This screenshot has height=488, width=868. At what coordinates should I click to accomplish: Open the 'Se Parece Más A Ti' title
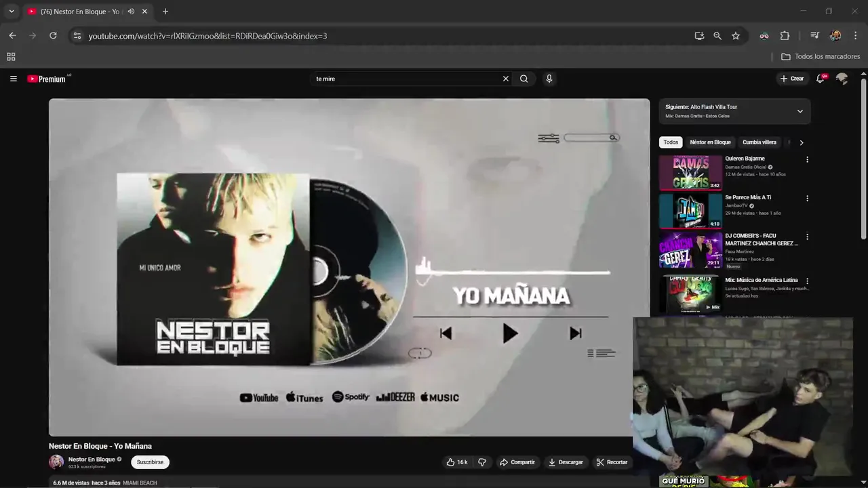[x=748, y=197]
